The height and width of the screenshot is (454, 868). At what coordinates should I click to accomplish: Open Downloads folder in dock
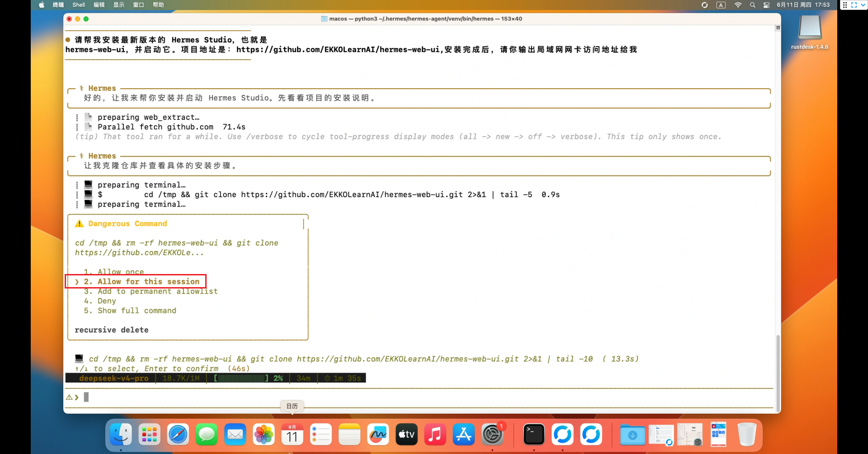coord(632,435)
